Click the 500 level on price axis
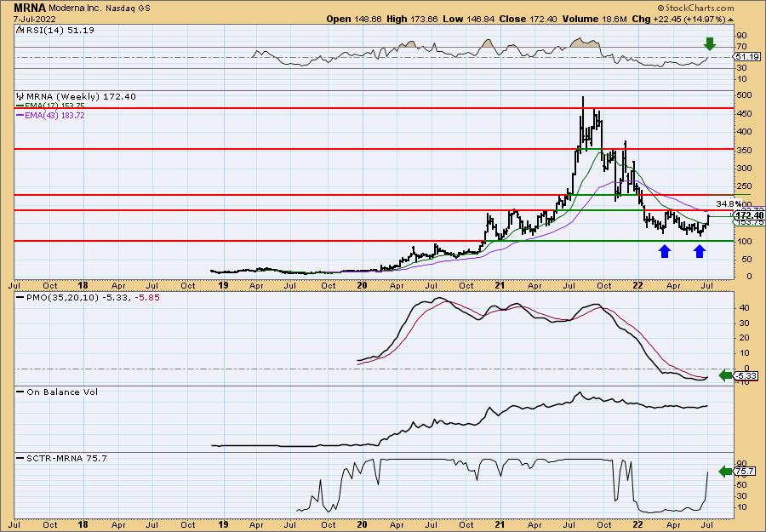Image resolution: width=766 pixels, height=532 pixels. click(744, 94)
